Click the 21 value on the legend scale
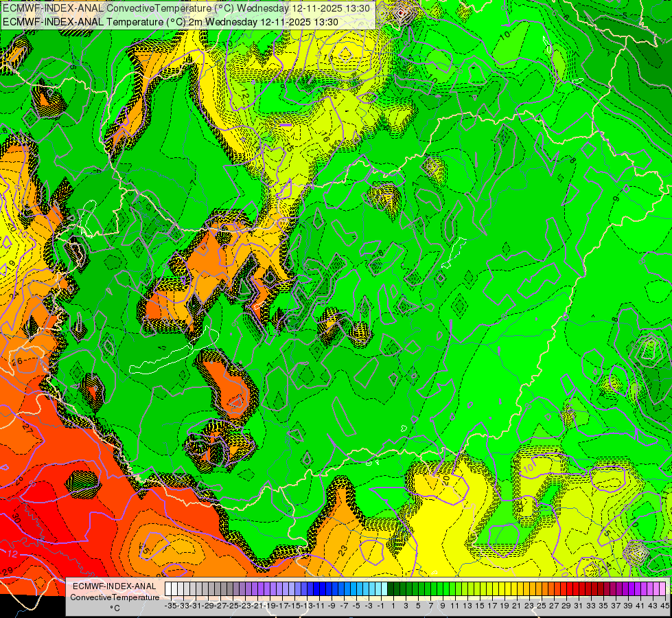The width and height of the screenshot is (672, 618). 516,606
